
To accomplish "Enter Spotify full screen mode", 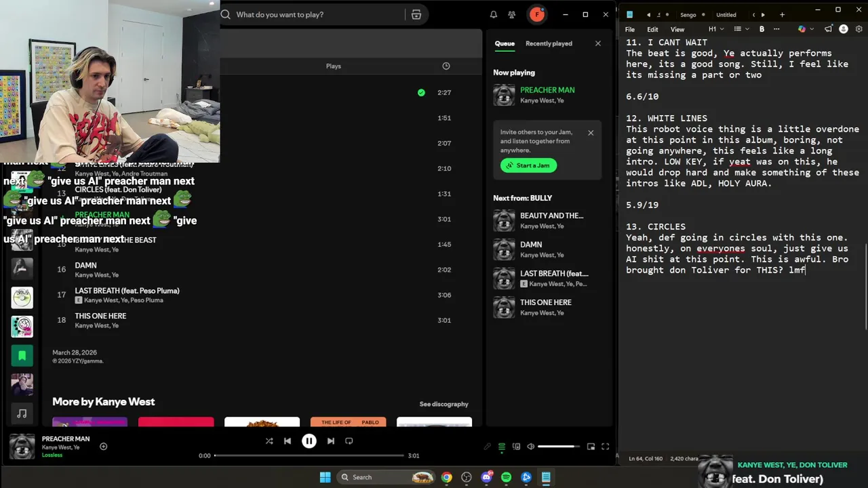I will [605, 447].
